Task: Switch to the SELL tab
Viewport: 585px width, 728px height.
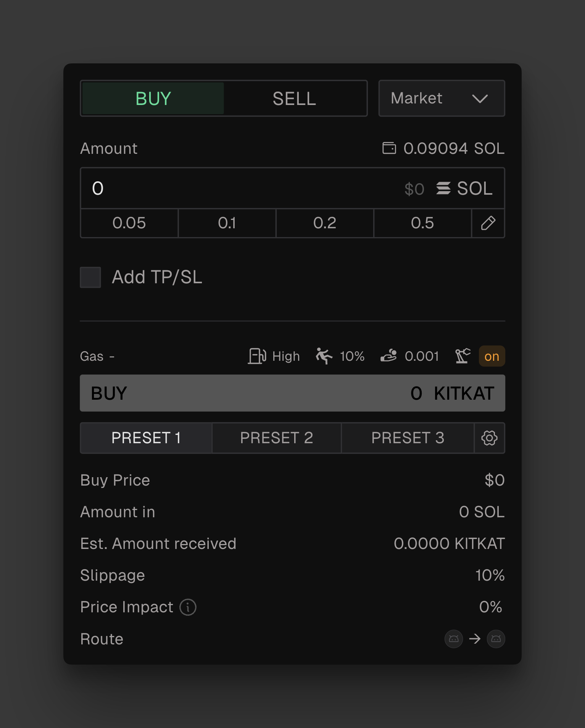Action: pos(294,98)
